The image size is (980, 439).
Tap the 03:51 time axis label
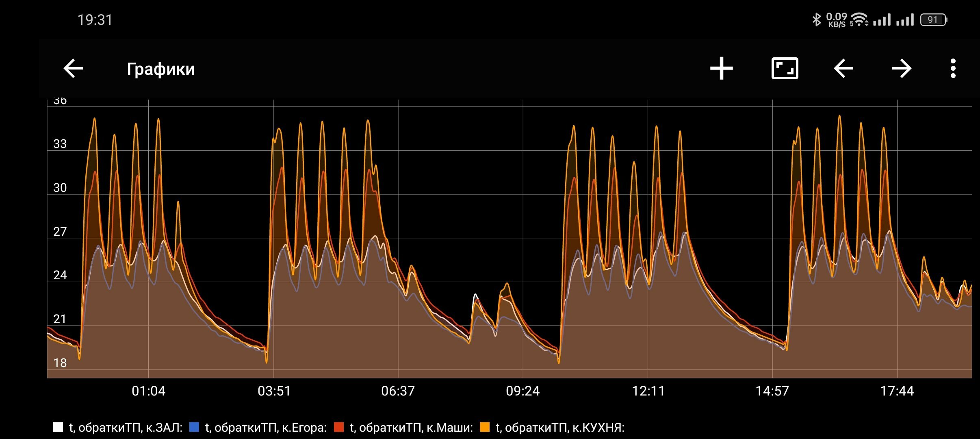point(274,391)
